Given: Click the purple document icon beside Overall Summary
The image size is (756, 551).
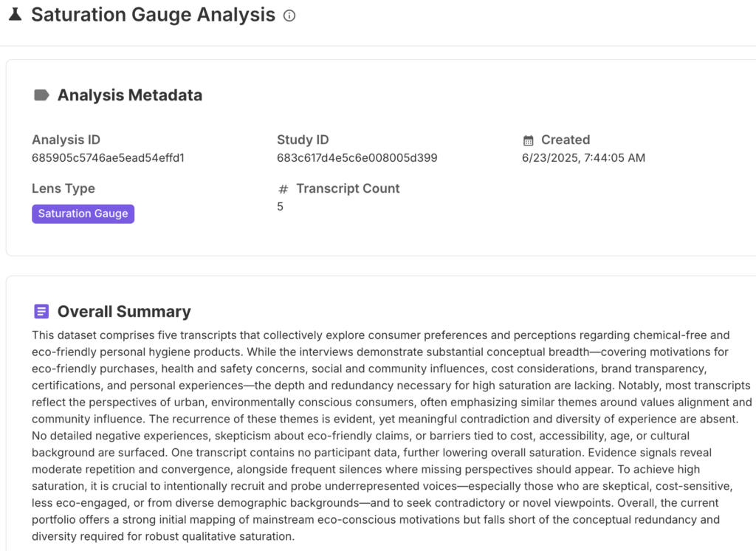Looking at the screenshot, I should 42,311.
